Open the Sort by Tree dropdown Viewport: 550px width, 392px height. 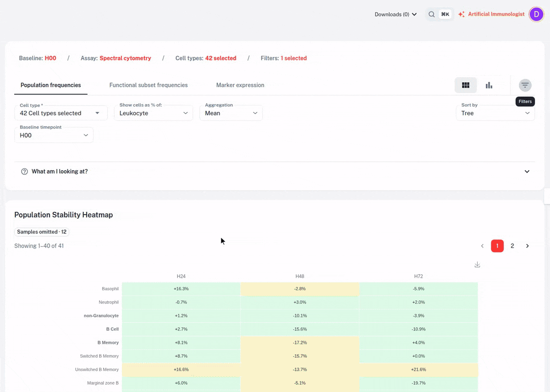click(495, 113)
